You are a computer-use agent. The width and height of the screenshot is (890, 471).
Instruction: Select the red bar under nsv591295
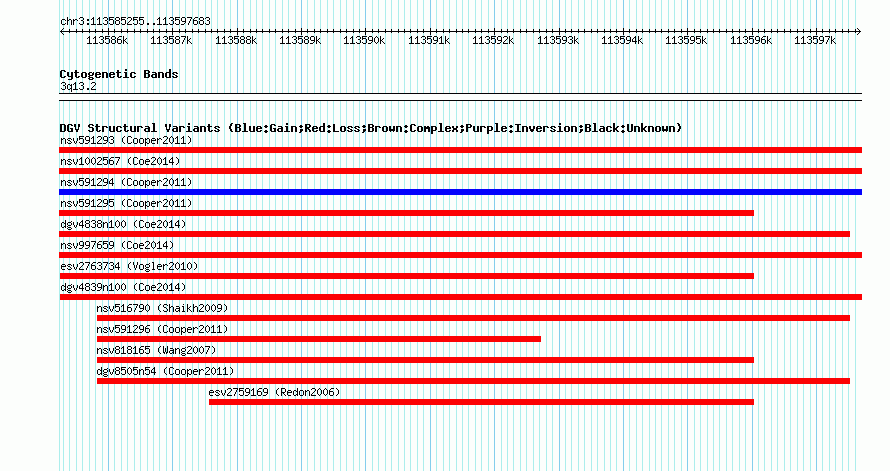click(406, 213)
